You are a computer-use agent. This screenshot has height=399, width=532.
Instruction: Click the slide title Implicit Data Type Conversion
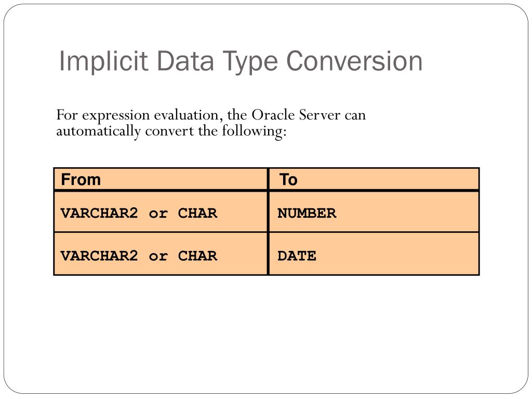[241, 61]
